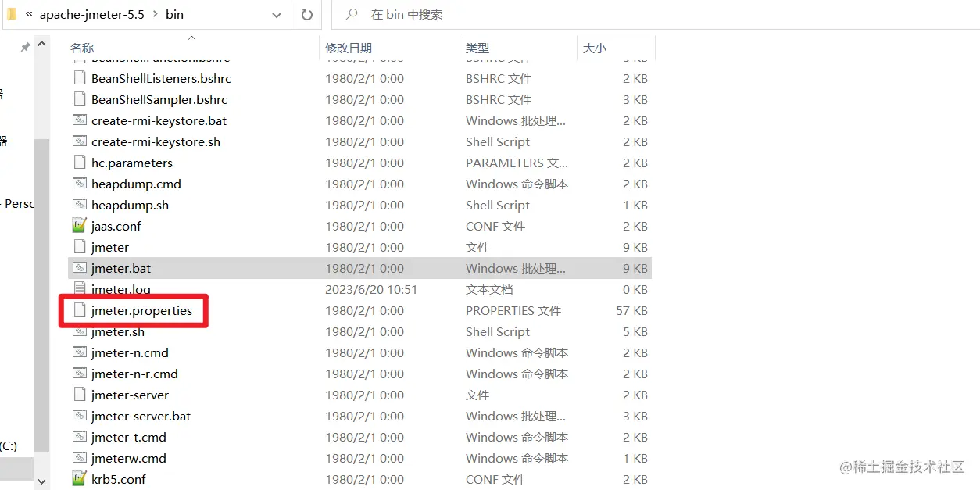Click the jmeterw.cmd file icon
Viewport: 980px width, 490px height.
[78, 458]
